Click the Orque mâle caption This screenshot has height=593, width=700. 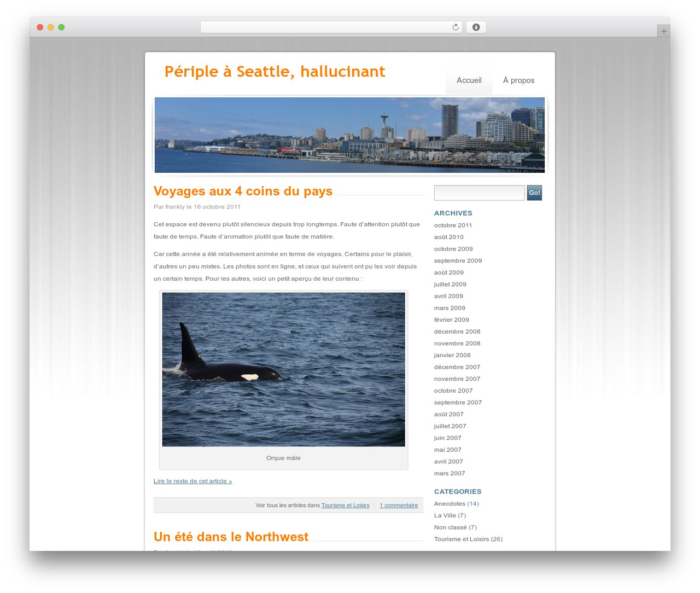[x=283, y=458]
